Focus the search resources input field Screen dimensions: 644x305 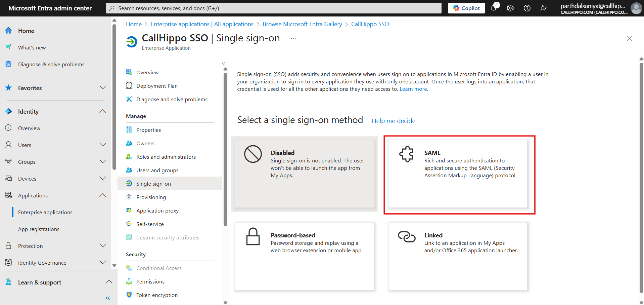(274, 8)
